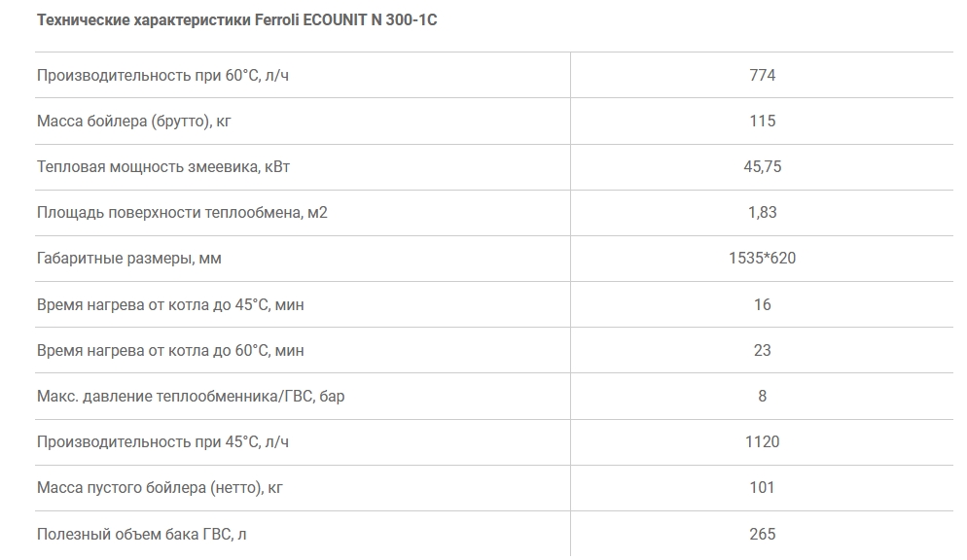Select the Производительность при 60°С row label
This screenshot has width=967, height=560.
(x=162, y=75)
